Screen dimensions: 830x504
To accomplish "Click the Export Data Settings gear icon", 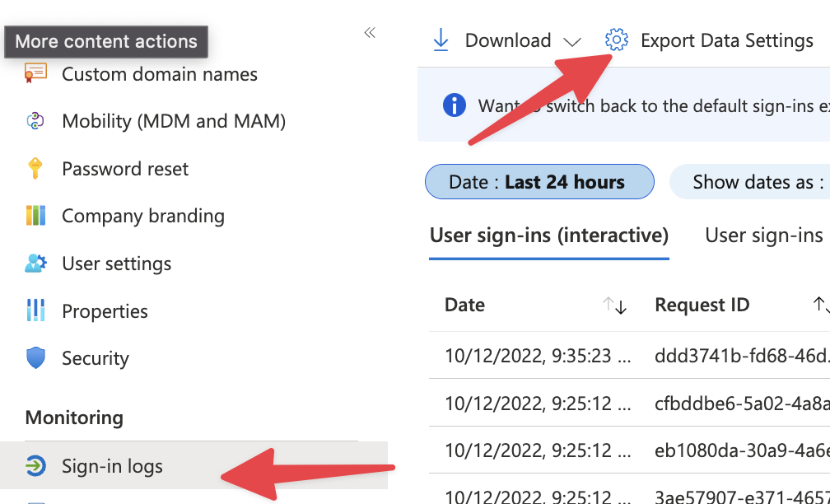I will 616,39.
